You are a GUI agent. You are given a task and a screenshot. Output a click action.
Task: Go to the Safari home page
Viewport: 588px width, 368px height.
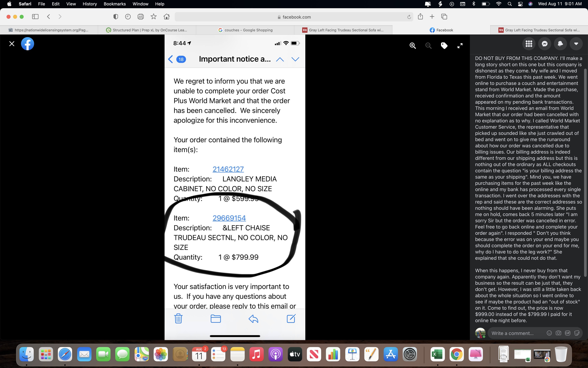coord(167,17)
